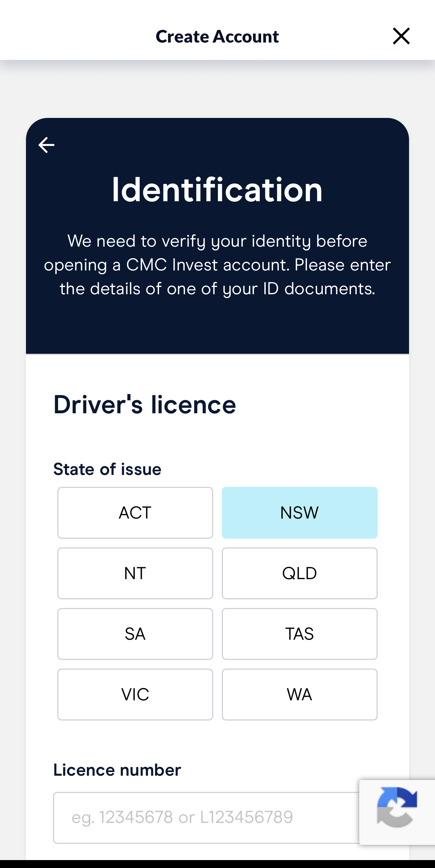Screen dimensions: 435x868
Task: Click the 'Create Account' page title
Action: coord(217,36)
